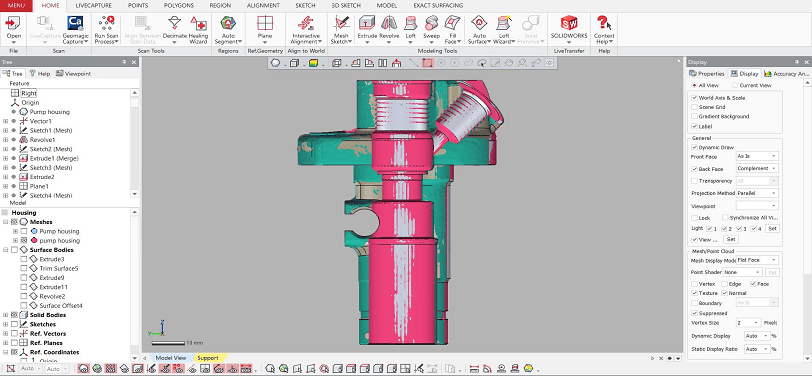Open Context Help
The width and height of the screenshot is (812, 376).
(604, 30)
